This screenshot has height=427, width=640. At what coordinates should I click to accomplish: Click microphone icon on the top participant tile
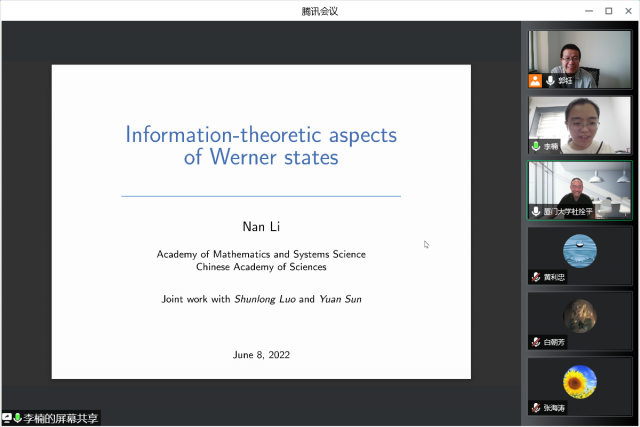[x=550, y=80]
